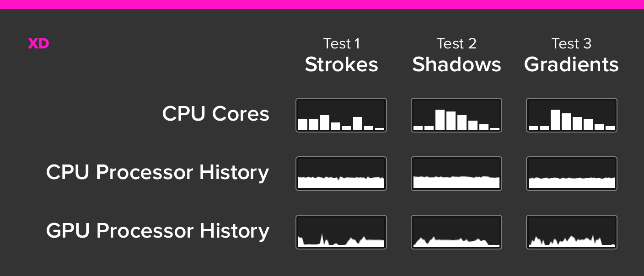The width and height of the screenshot is (644, 276).
Task: Click the CPU Processor History row label
Action: click(x=158, y=173)
